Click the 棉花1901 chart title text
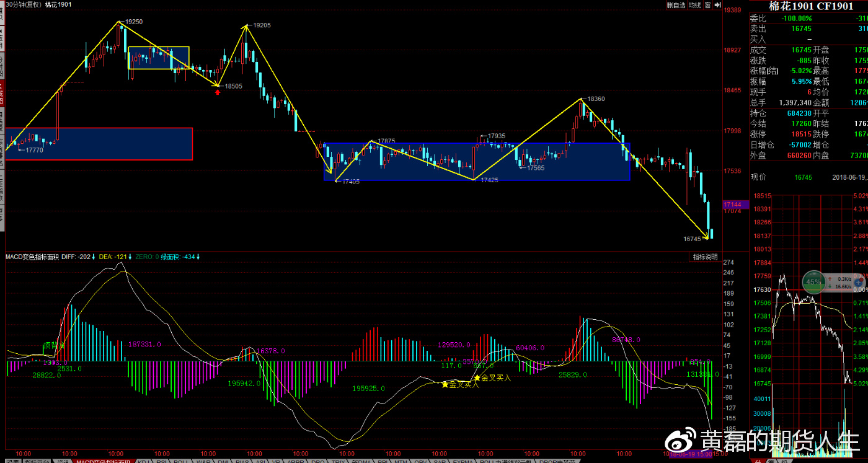Viewport: 868px width, 463px height. [x=58, y=4]
